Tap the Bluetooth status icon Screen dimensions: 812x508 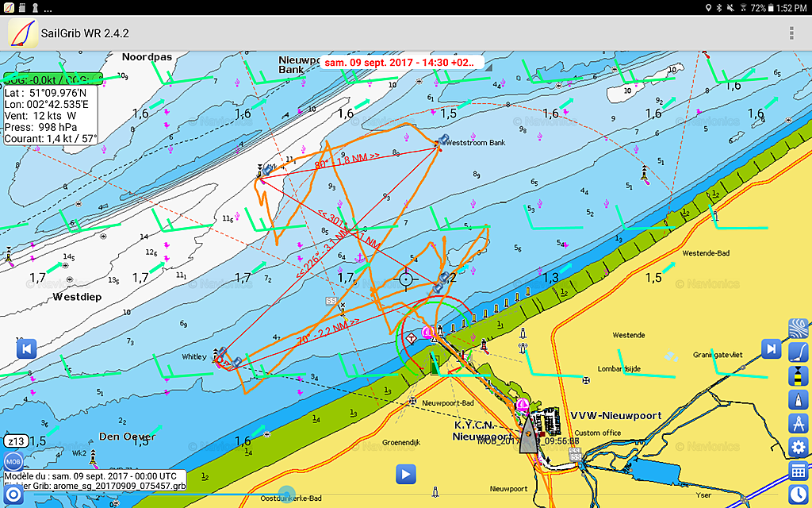719,8
